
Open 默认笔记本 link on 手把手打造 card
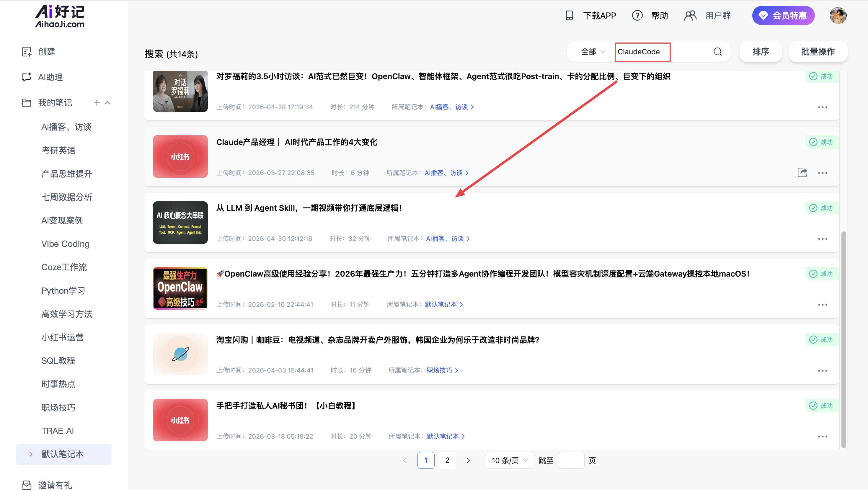(446, 436)
